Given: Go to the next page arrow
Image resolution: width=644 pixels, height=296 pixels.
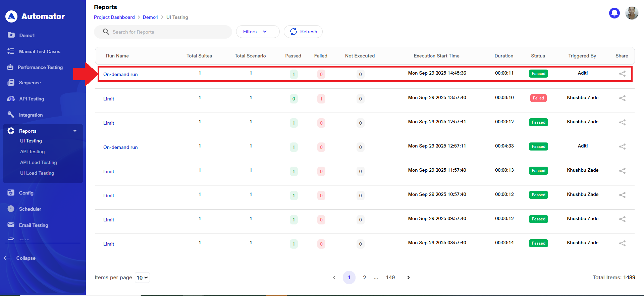Looking at the screenshot, I should [x=408, y=278].
